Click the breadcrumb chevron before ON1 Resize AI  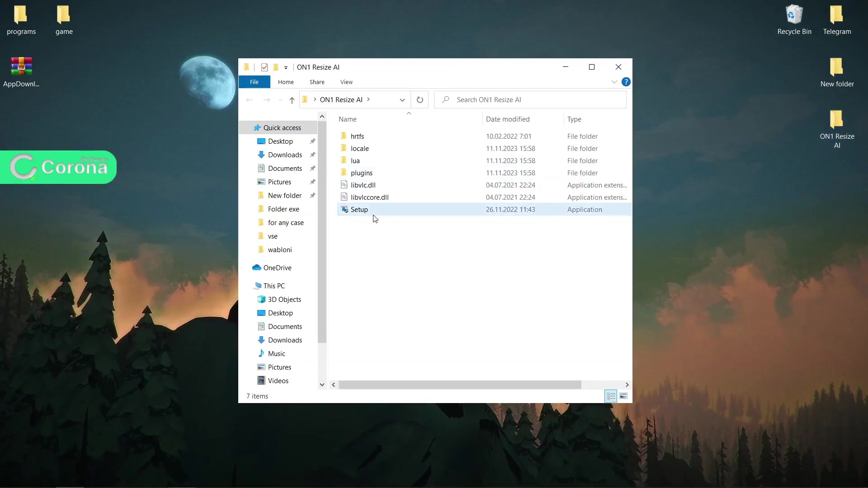point(315,99)
